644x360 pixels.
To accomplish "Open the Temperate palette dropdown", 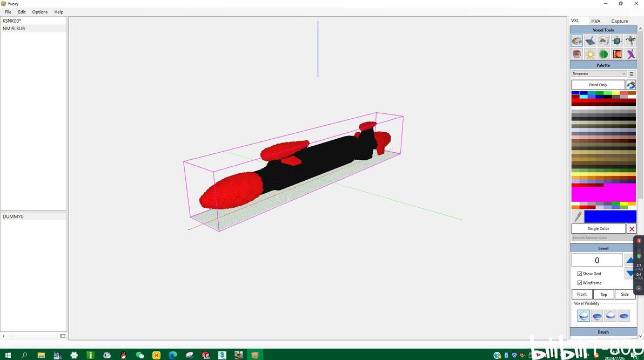I will [x=599, y=74].
